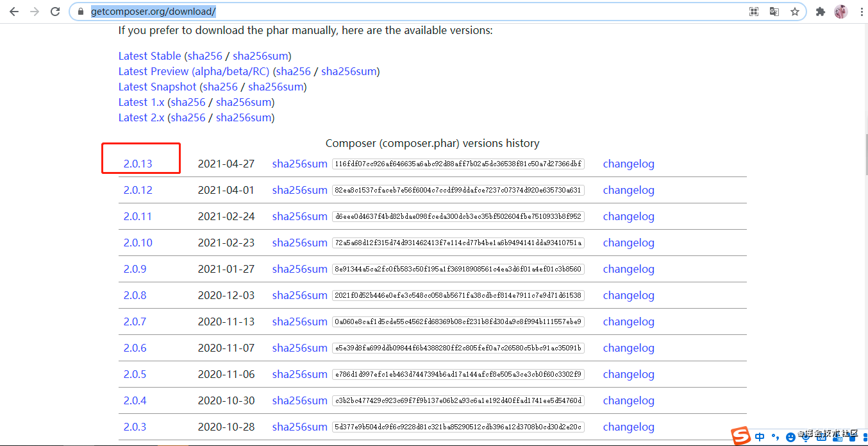This screenshot has width=868, height=446.
Task: Open the QR code generator icon
Action: (x=754, y=12)
